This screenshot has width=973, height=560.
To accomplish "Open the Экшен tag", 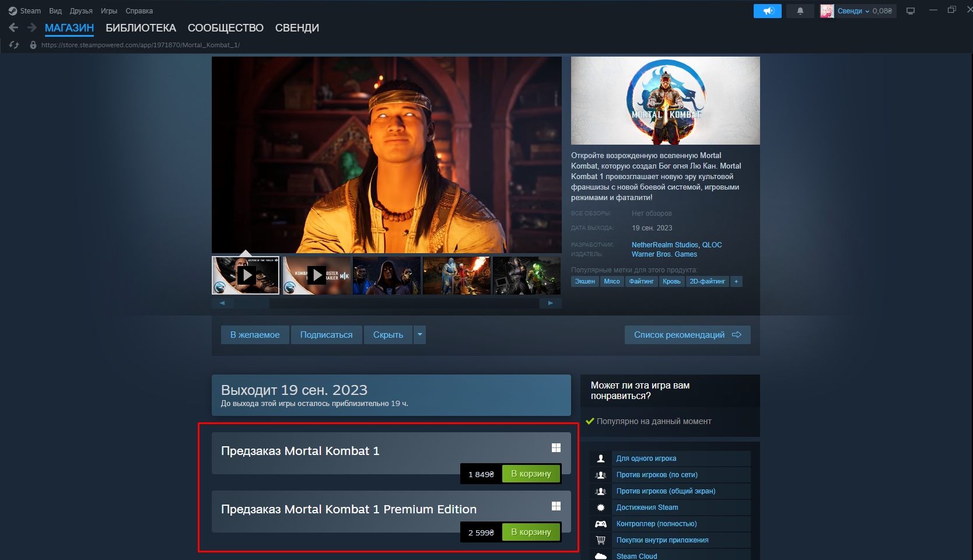I will (x=585, y=282).
